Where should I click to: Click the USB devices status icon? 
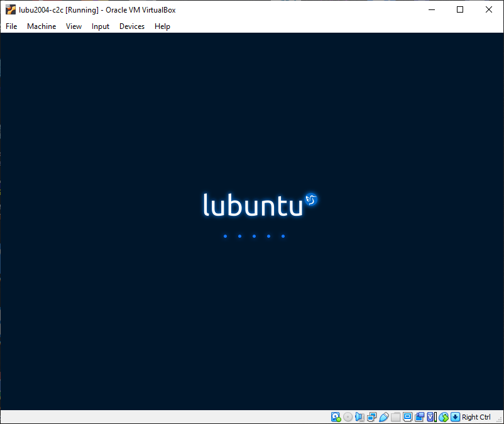click(383, 417)
